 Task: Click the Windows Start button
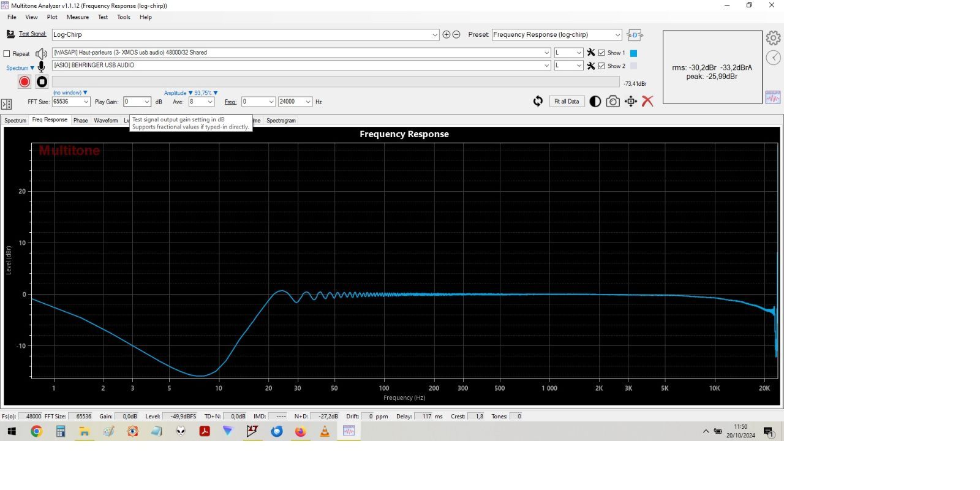point(12,431)
